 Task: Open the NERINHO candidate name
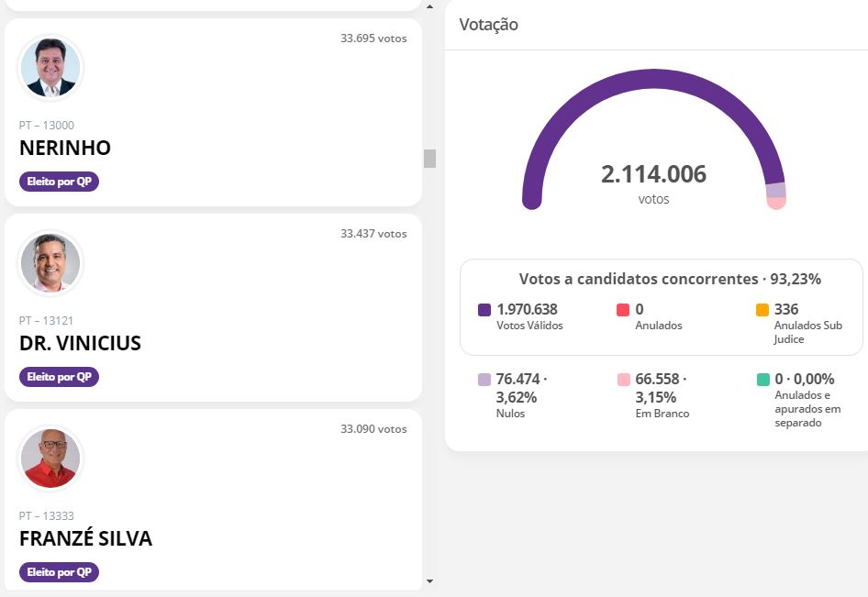pos(65,149)
